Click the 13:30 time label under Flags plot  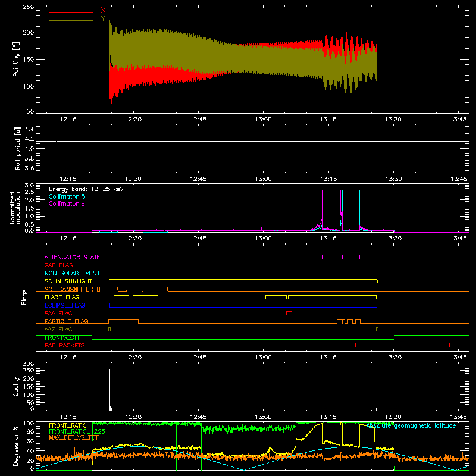coord(393,358)
